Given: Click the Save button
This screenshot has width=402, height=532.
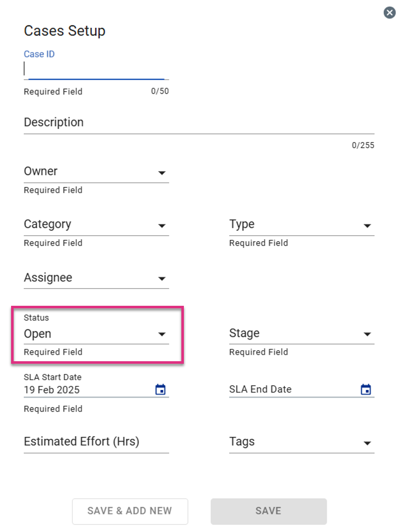Looking at the screenshot, I should click(x=269, y=511).
